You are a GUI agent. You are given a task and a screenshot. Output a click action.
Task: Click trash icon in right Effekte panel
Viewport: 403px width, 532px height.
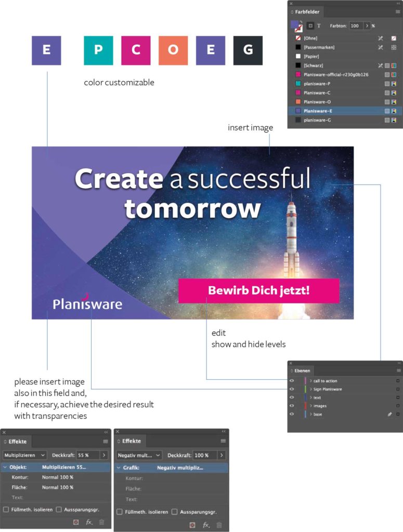[219, 525]
